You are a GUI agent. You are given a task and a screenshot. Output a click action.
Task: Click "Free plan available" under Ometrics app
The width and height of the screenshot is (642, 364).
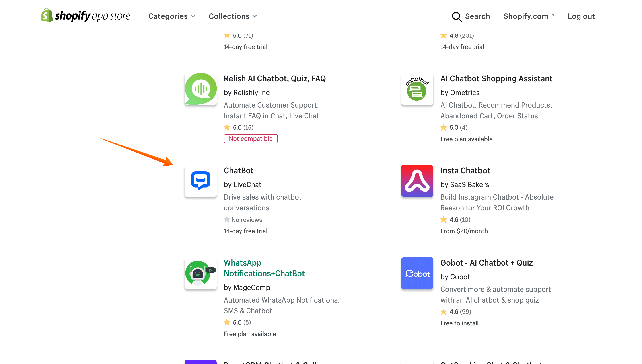click(x=466, y=139)
